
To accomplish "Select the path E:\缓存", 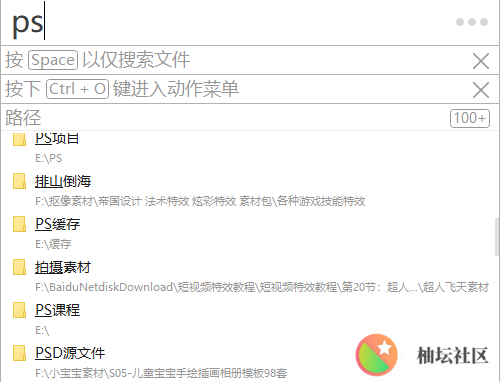I will 53,244.
